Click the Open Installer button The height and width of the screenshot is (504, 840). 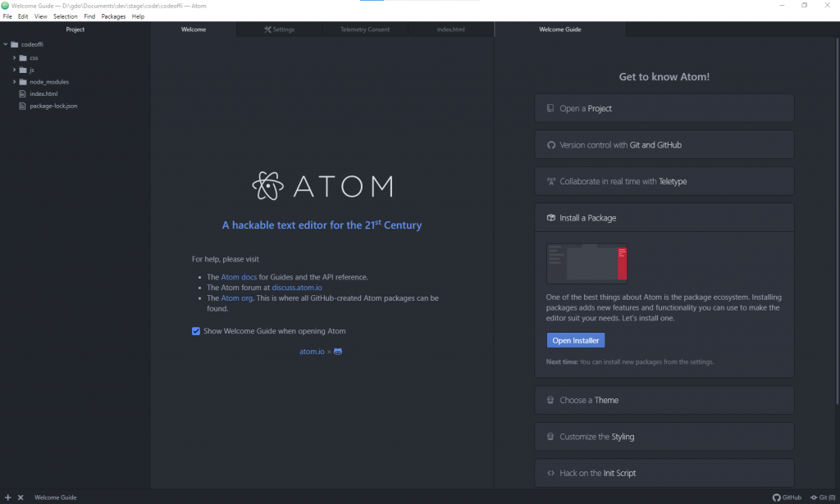[x=575, y=340]
